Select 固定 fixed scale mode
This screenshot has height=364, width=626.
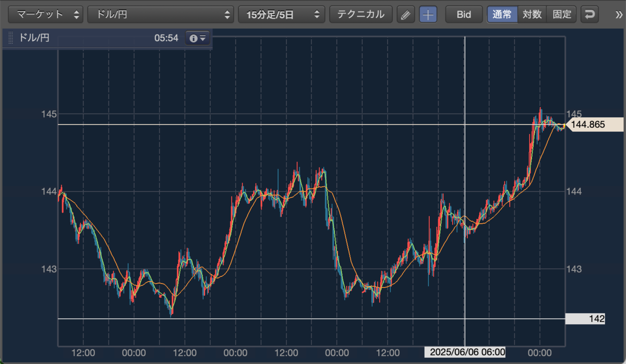(x=562, y=15)
